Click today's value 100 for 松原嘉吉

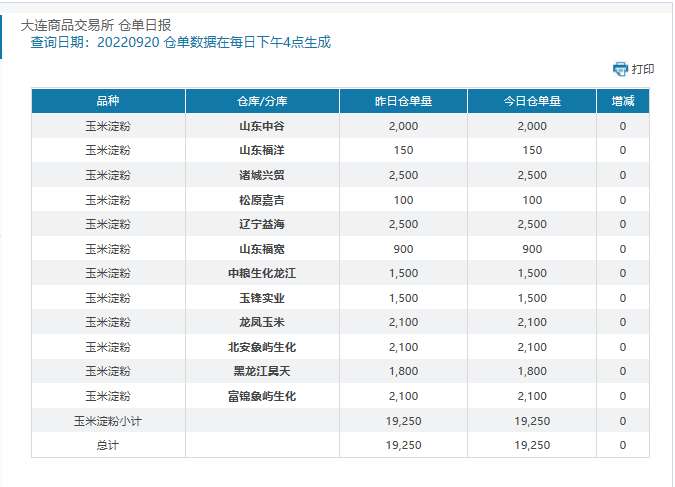[532, 200]
